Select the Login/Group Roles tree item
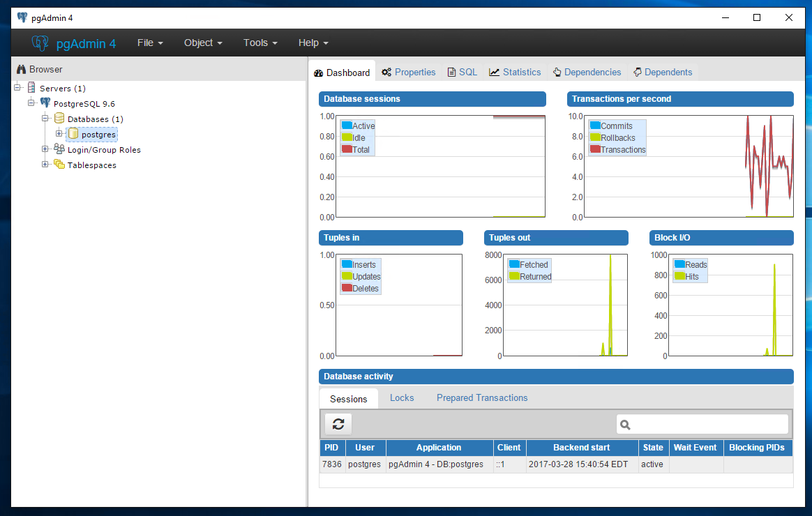This screenshot has width=812, height=516. coord(104,150)
